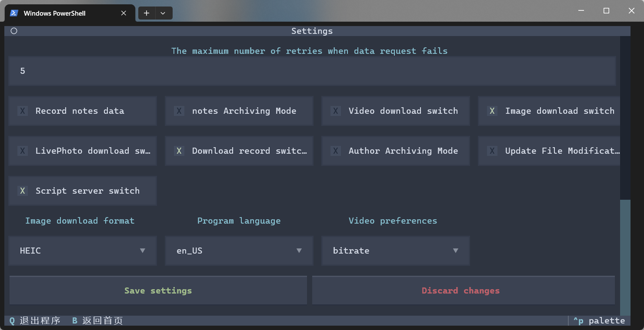644x330 pixels.
Task: Toggle the Record notes data checkbox
Action: pyautogui.click(x=23, y=111)
